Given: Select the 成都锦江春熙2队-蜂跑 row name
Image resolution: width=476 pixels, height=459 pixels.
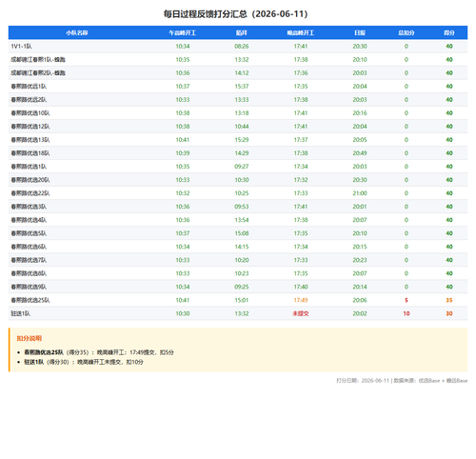Looking at the screenshot, I should tap(38, 73).
